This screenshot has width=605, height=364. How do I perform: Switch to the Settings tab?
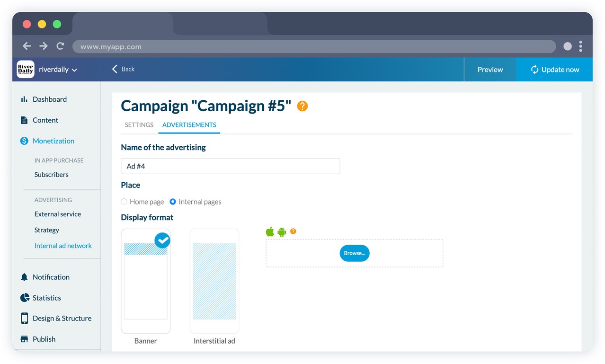[x=139, y=125]
